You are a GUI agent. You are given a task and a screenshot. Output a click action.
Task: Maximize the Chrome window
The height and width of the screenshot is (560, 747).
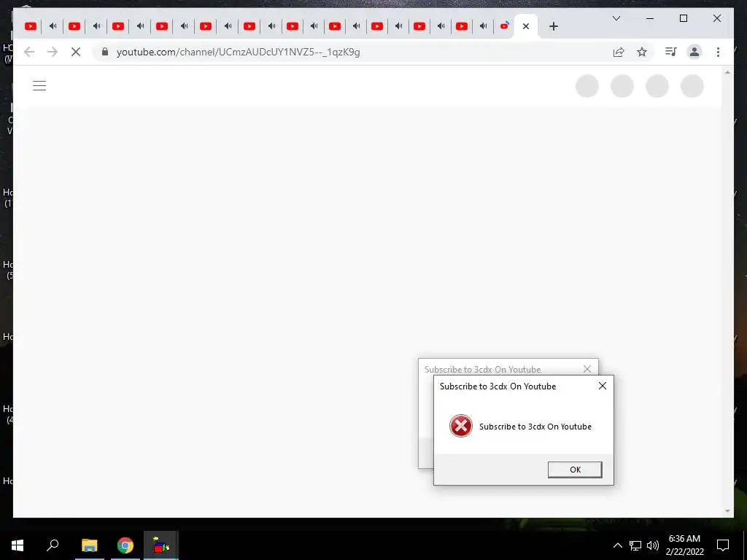683,18
